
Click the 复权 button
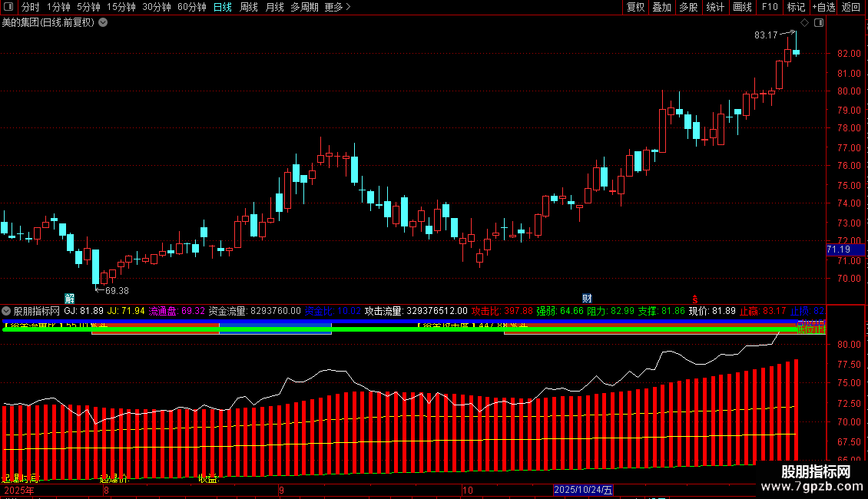click(x=635, y=7)
